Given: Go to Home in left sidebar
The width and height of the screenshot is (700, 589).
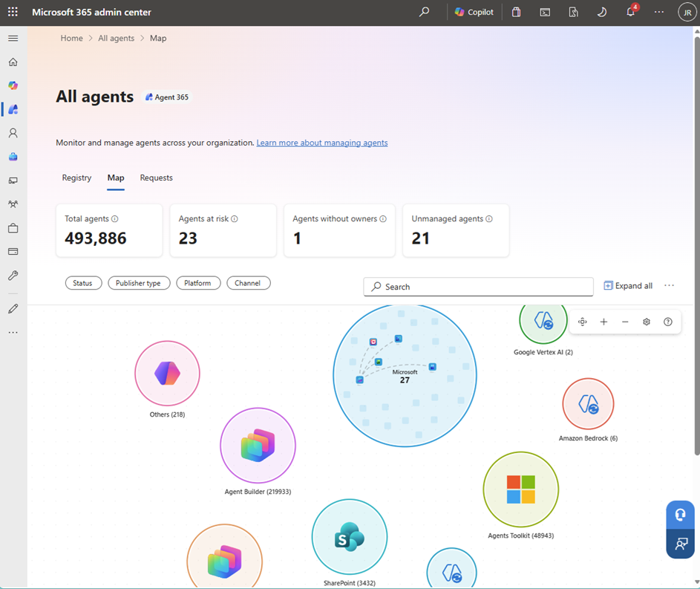Looking at the screenshot, I should pos(13,62).
